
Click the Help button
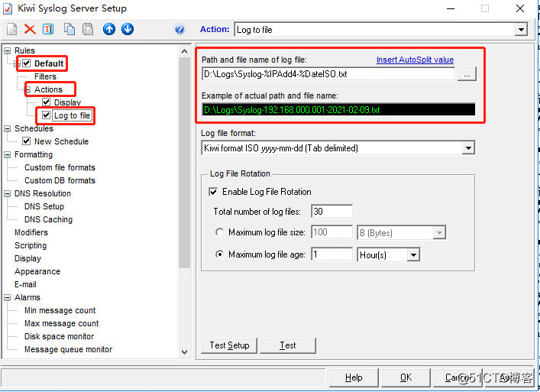point(354,378)
